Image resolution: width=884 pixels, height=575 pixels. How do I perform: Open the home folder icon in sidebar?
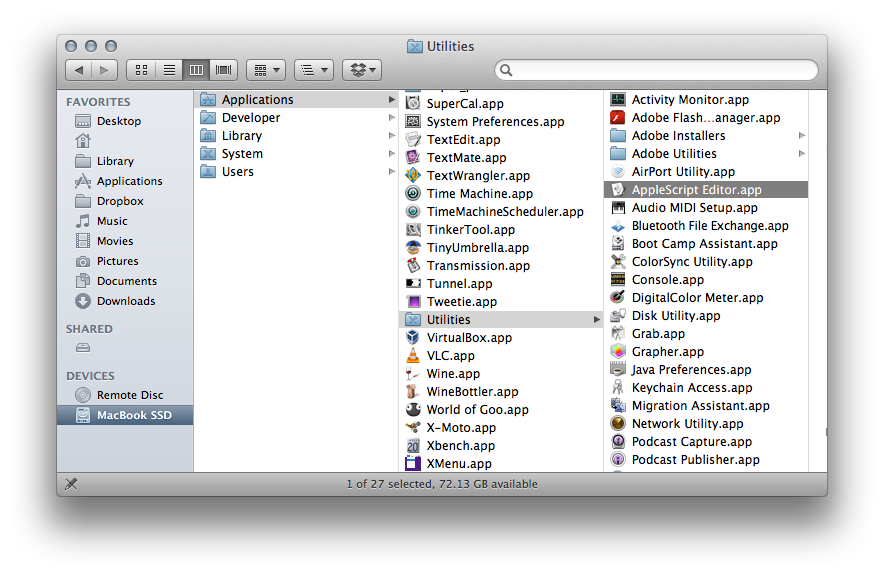click(x=83, y=141)
